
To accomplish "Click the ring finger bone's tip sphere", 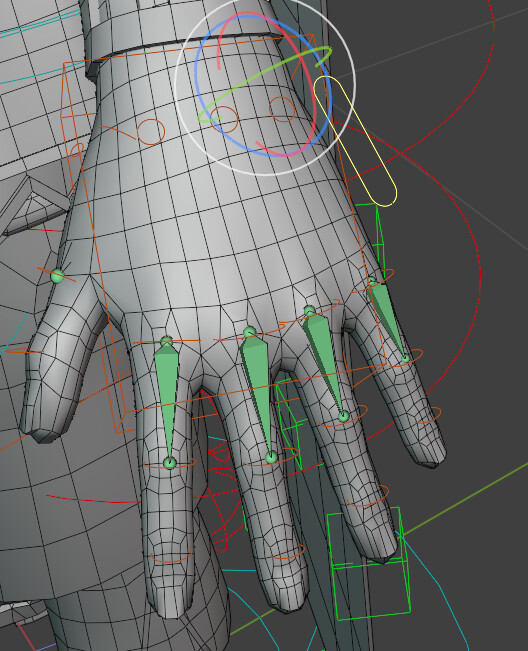I will (343, 416).
